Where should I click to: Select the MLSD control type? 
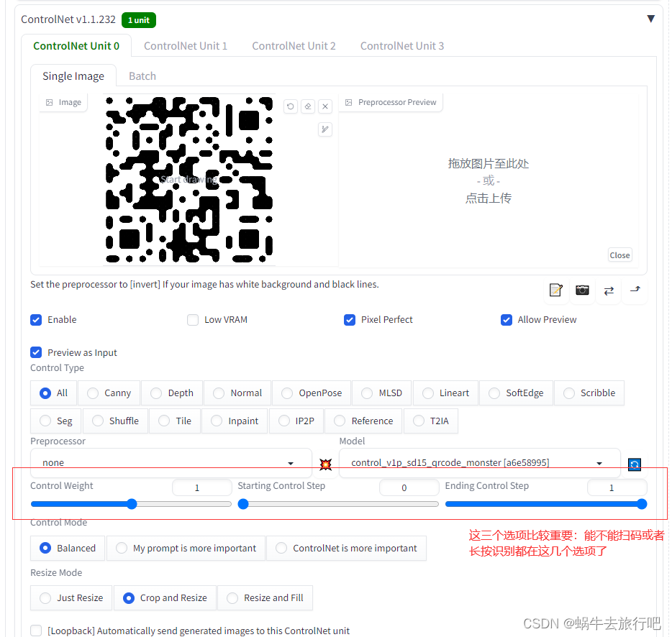click(382, 393)
